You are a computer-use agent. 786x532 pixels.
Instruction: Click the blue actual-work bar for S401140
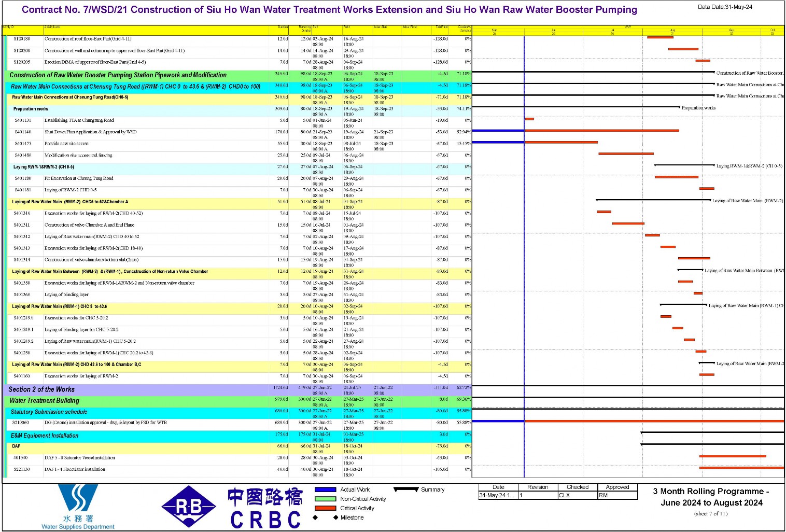click(498, 131)
